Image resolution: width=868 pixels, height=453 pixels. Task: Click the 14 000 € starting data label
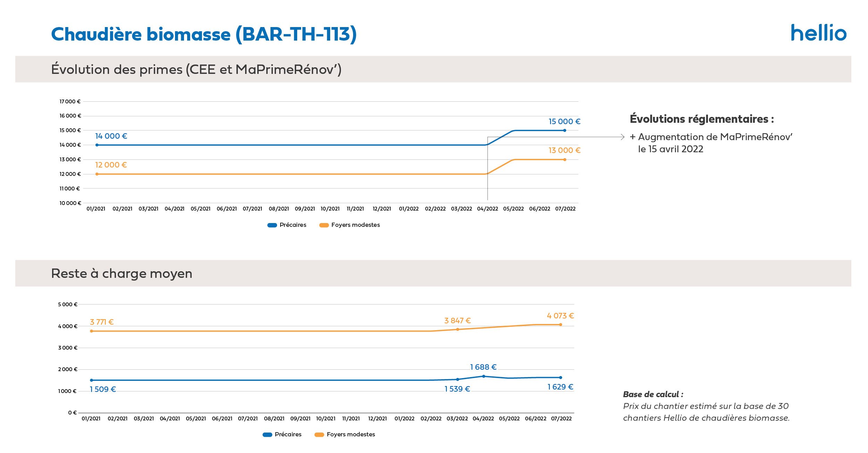[111, 136]
